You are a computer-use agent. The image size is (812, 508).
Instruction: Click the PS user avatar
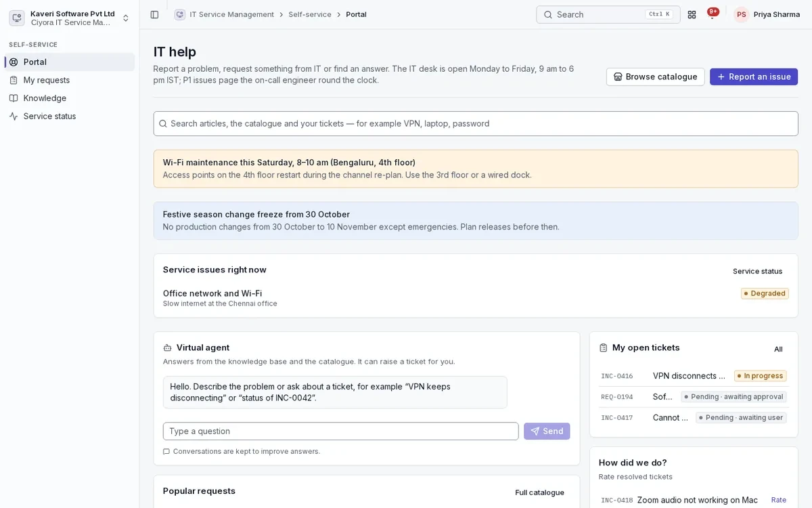(742, 14)
